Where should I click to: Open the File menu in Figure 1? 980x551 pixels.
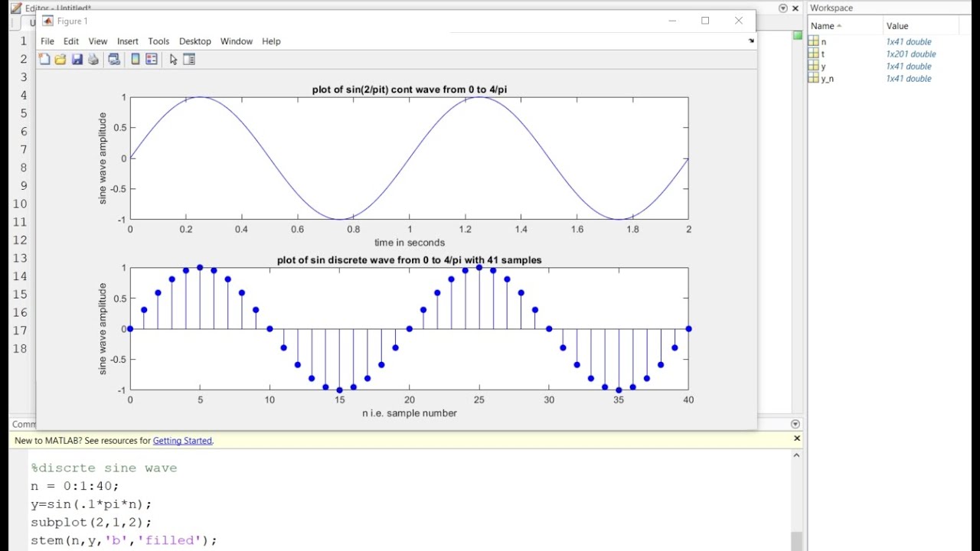point(47,41)
